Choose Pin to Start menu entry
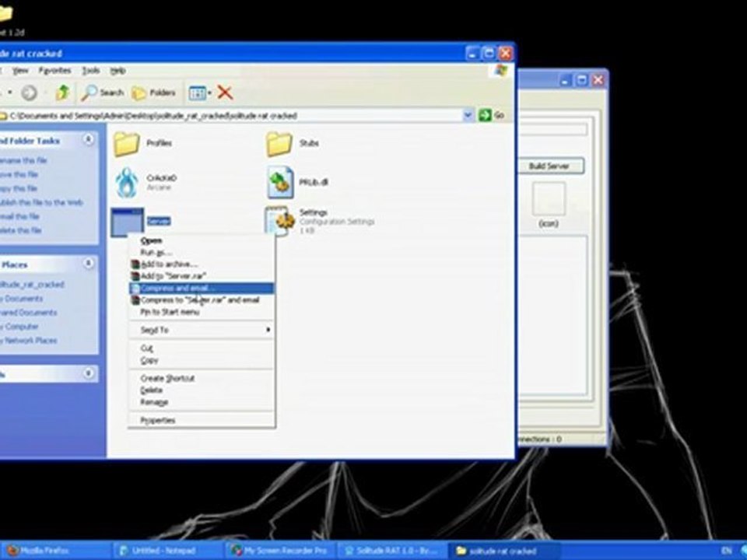The width and height of the screenshot is (747, 560). (x=202, y=312)
